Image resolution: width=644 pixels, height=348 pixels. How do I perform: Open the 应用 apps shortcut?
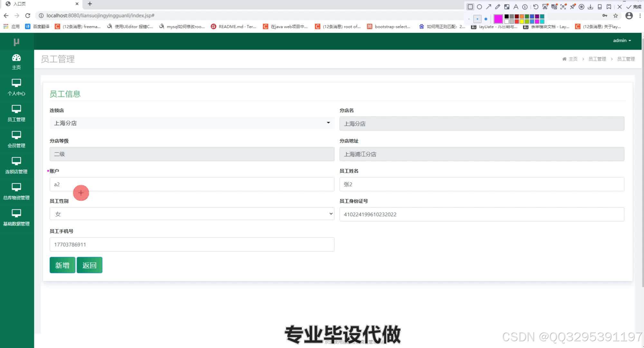pyautogui.click(x=12, y=26)
